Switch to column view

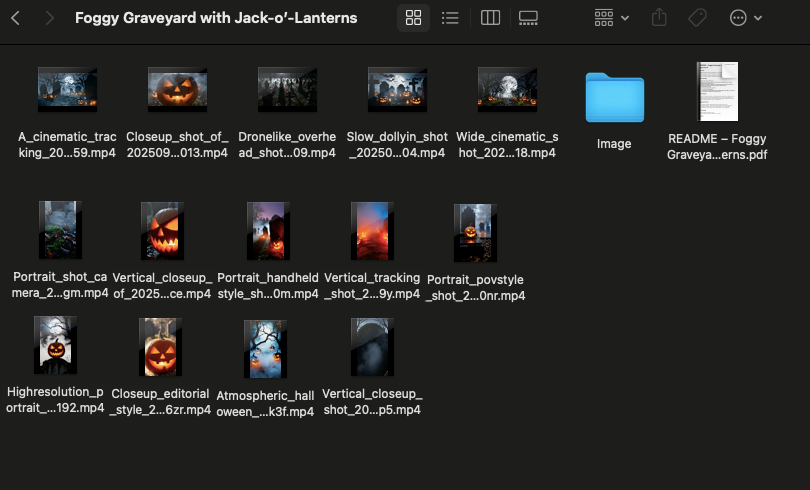490,18
